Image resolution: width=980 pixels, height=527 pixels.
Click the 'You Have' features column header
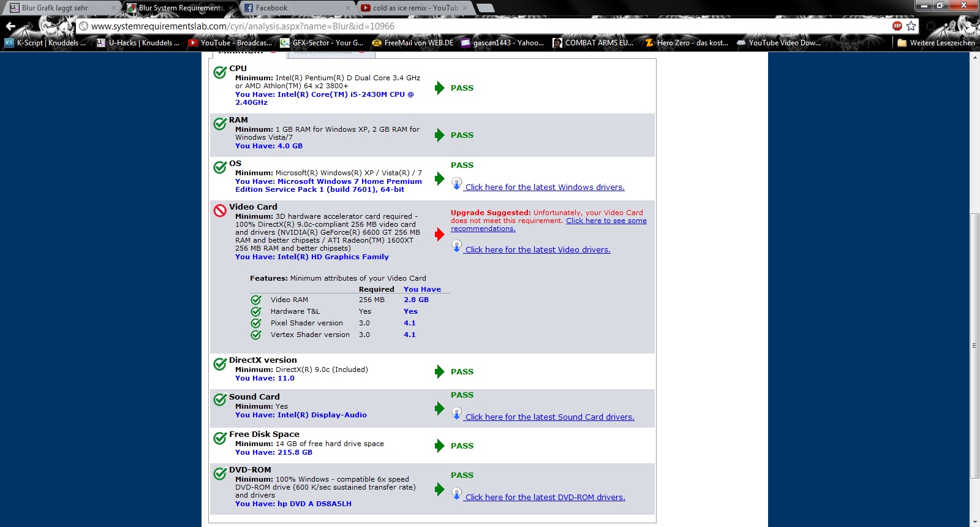tap(422, 289)
